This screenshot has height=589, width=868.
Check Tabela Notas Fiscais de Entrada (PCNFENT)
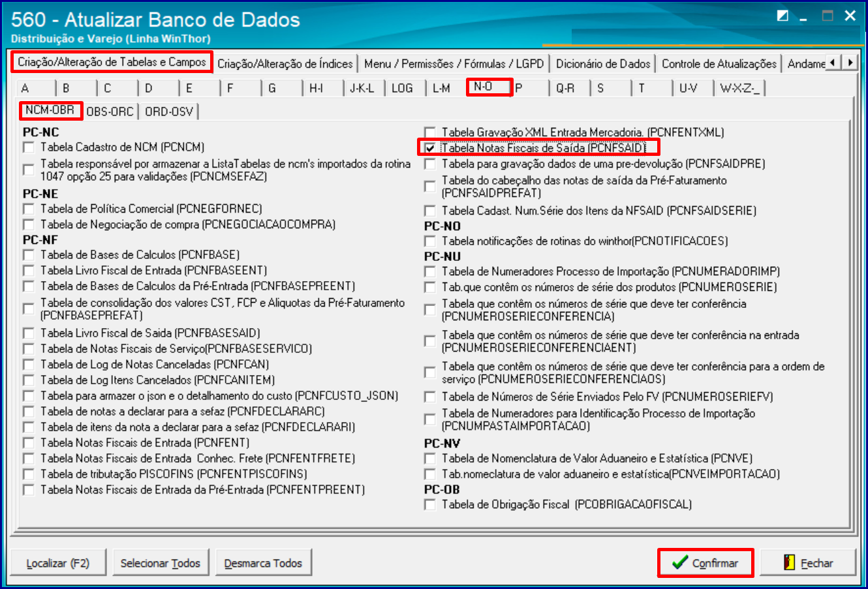(x=29, y=443)
